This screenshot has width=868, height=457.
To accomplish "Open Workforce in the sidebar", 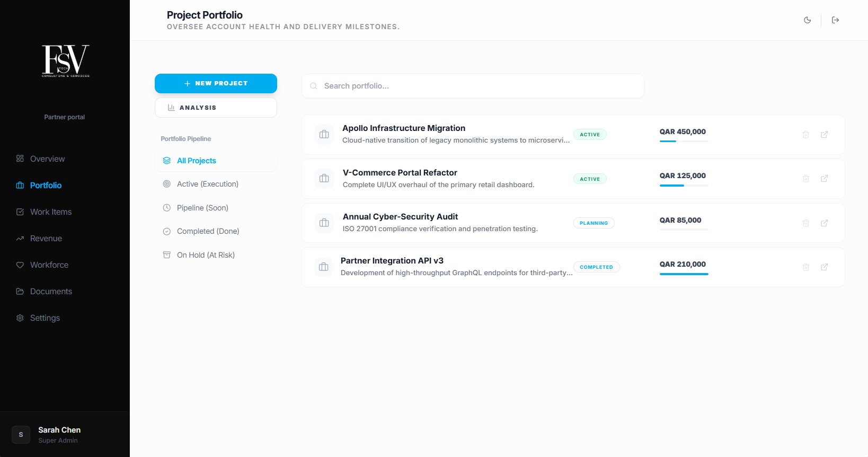I will 49,265.
